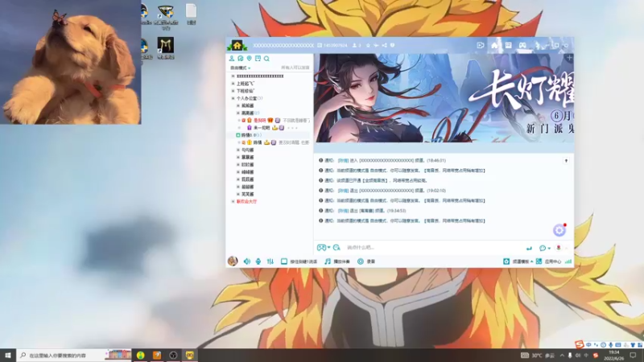Select the 陈情0.0 room row
The image size is (644, 362).
pyautogui.click(x=270, y=135)
